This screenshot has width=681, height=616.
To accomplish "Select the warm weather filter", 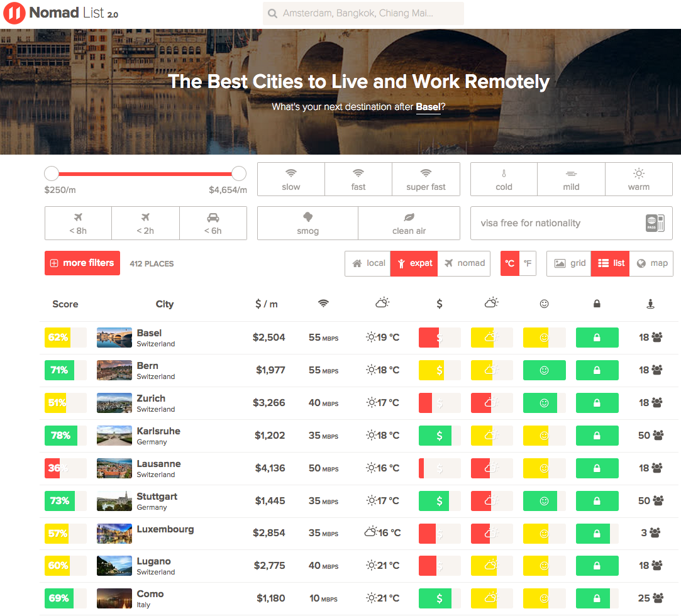I will click(638, 179).
